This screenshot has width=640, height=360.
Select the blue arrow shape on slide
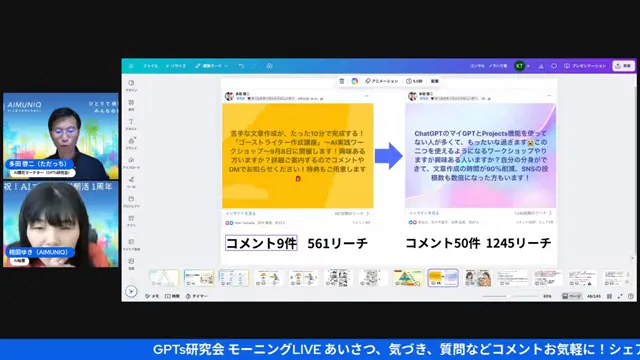(x=389, y=156)
